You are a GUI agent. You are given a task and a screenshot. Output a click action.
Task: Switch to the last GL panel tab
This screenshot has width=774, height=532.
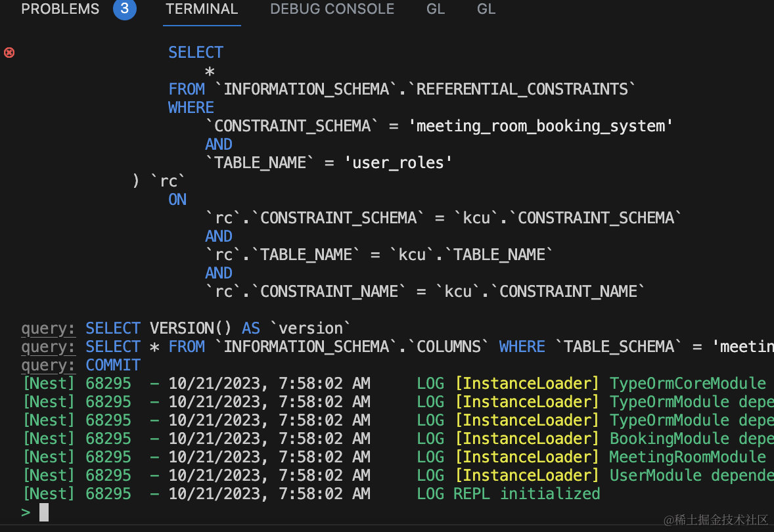coord(486,9)
